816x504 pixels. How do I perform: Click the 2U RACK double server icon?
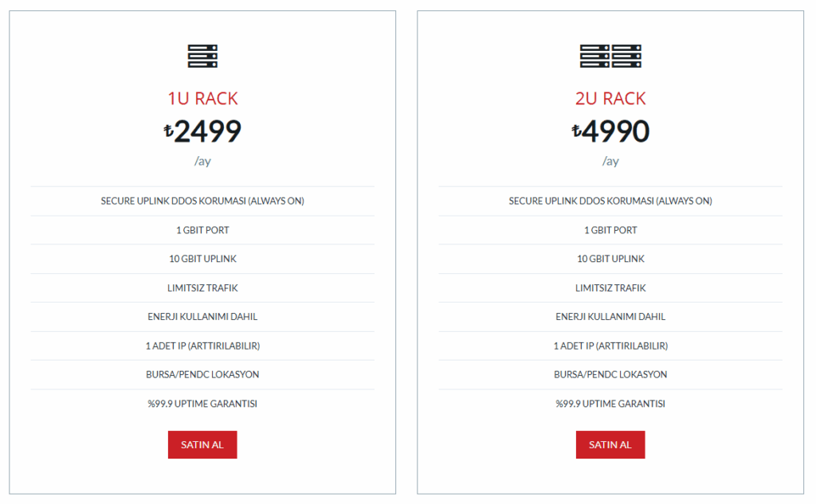610,55
